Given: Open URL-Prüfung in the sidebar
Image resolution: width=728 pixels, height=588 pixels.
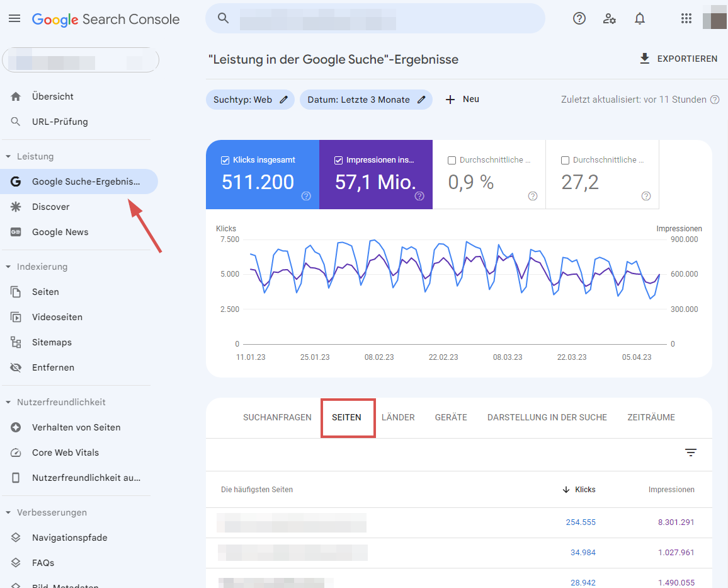Looking at the screenshot, I should 60,122.
